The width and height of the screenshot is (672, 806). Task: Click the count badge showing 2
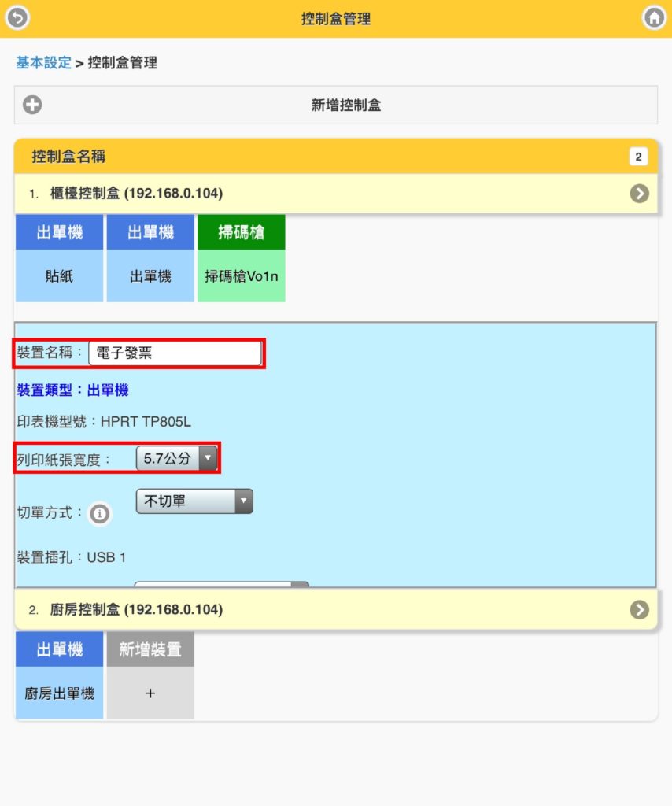[x=638, y=157]
